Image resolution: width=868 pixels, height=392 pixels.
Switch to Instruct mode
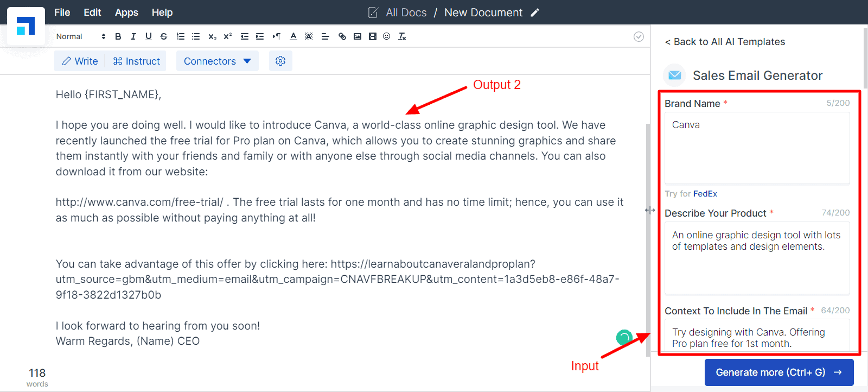pyautogui.click(x=136, y=61)
